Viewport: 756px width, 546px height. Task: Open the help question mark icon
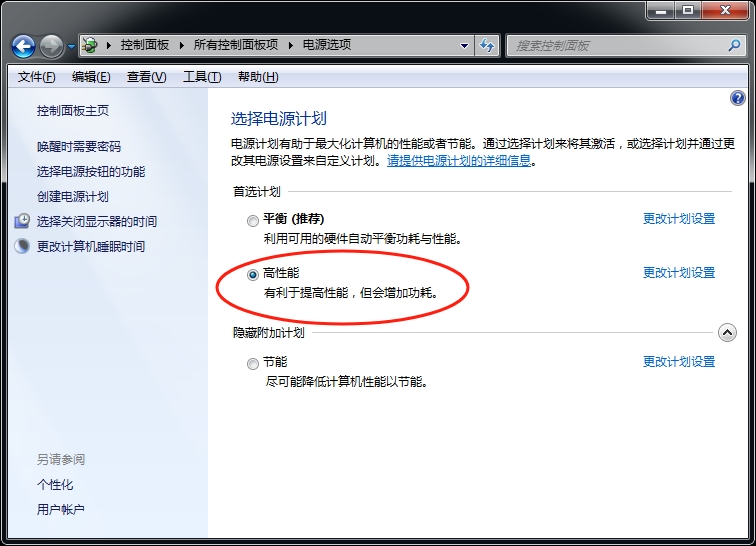point(738,98)
